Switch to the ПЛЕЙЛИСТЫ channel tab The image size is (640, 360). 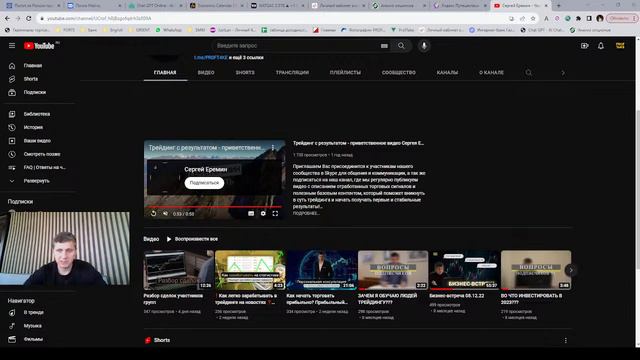(345, 73)
